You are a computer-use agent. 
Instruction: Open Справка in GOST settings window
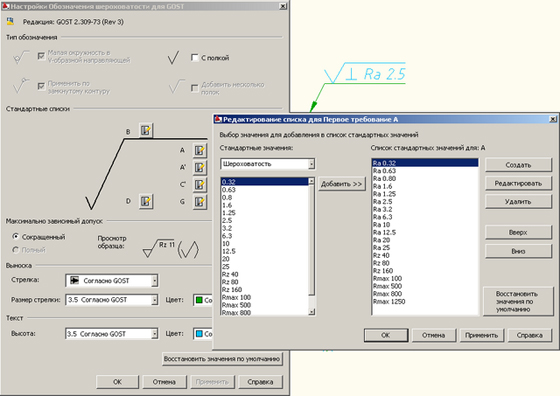point(260,382)
